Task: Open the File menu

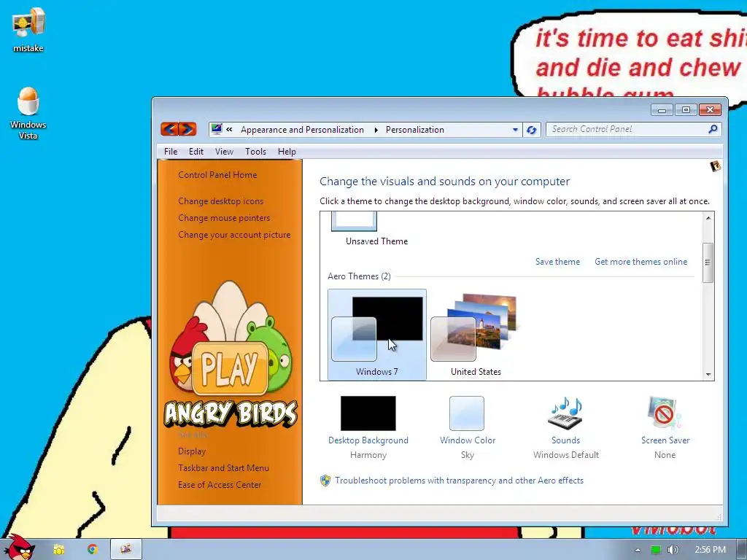Action: [x=171, y=152]
